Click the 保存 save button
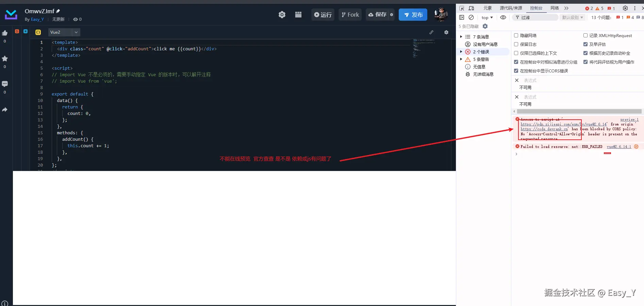644x306 pixels. click(x=378, y=15)
